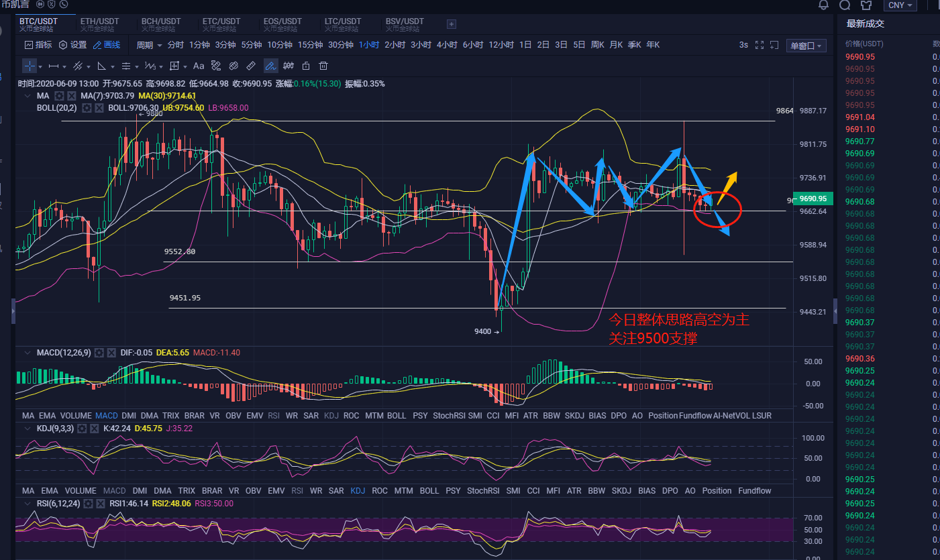Click the dashed-node path drawing tool icon
The height and width of the screenshot is (560, 940).
pos(216,66)
